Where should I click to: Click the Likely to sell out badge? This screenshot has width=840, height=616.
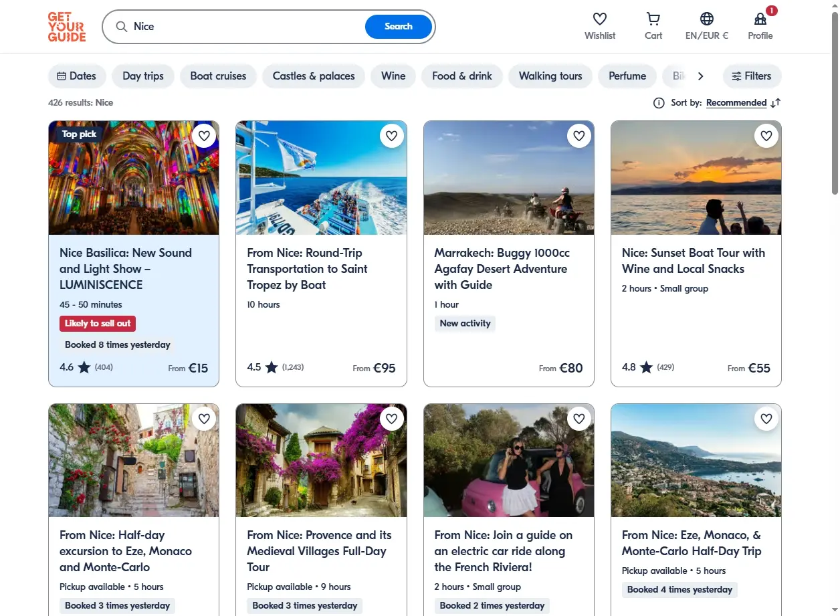(x=98, y=324)
